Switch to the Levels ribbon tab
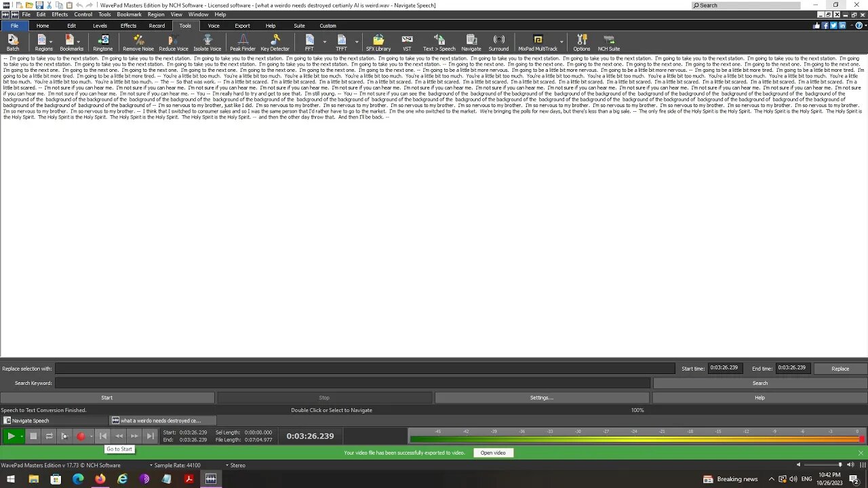Viewport: 868px width, 488px height. [100, 26]
